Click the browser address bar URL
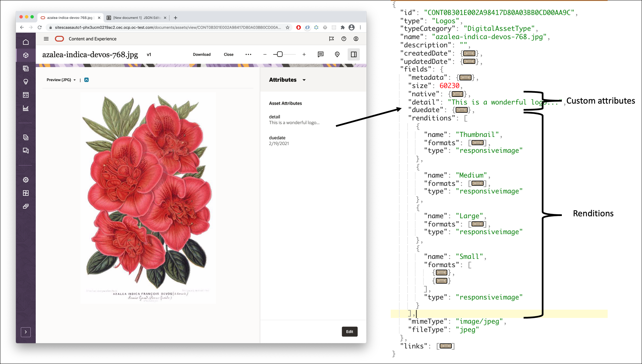 click(x=168, y=27)
